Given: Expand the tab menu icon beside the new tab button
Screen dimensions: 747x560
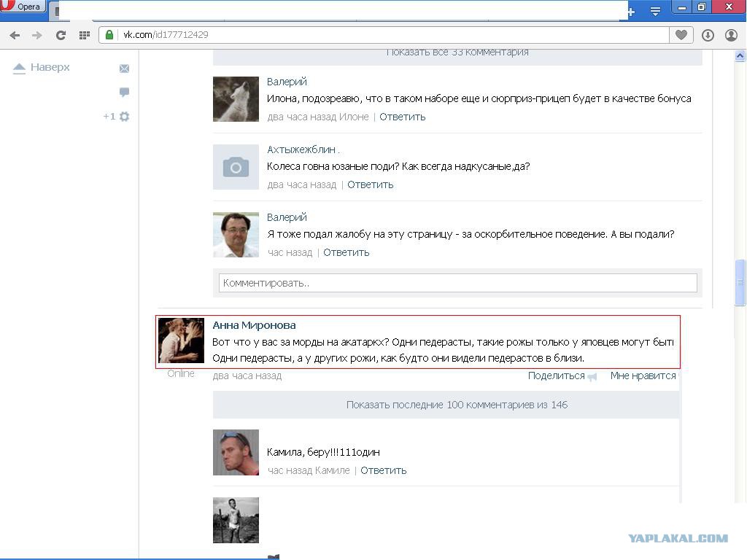Looking at the screenshot, I should point(656,12).
